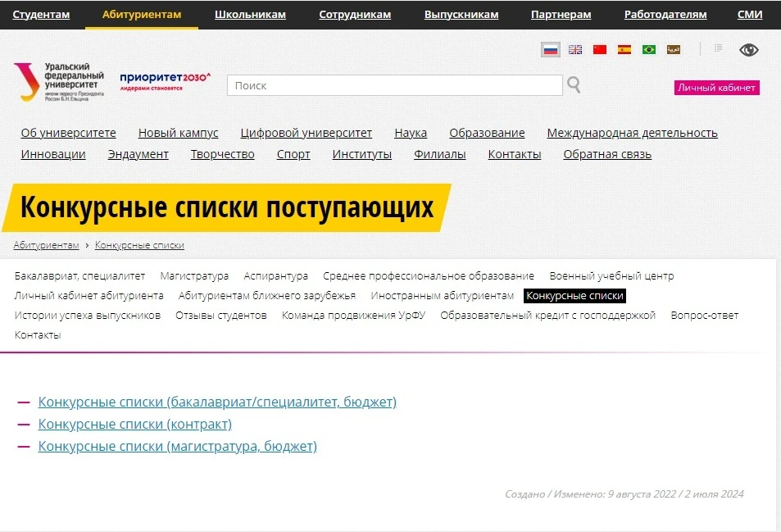The height and width of the screenshot is (532, 781).
Task: Open the Институты main menu item
Action: click(361, 154)
